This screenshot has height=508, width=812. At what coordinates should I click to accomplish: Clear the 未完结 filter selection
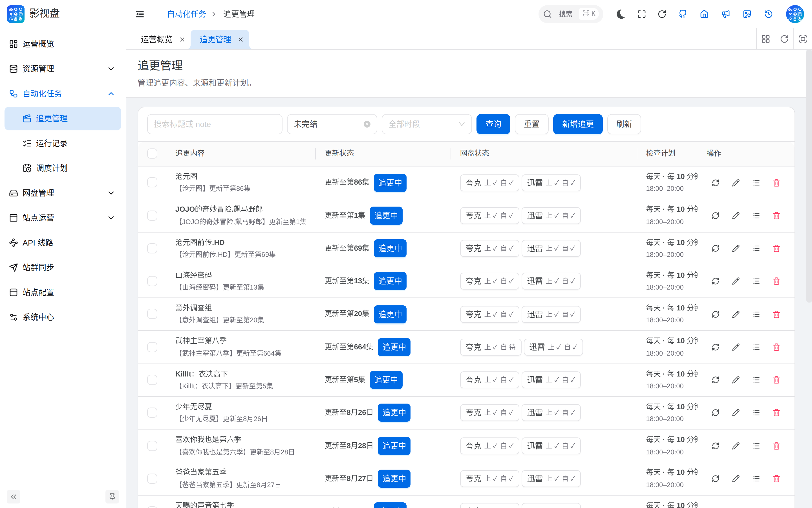pyautogui.click(x=367, y=124)
